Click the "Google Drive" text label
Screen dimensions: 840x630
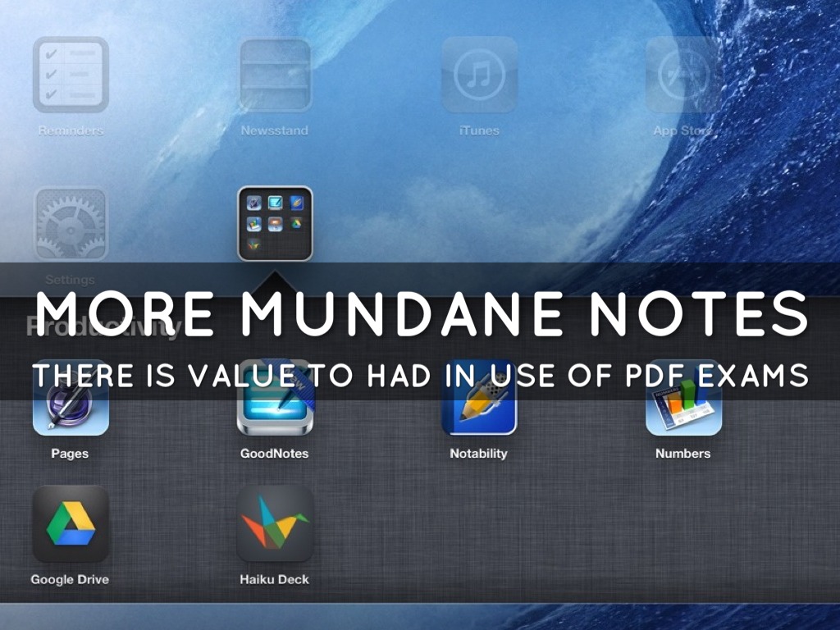click(x=70, y=579)
